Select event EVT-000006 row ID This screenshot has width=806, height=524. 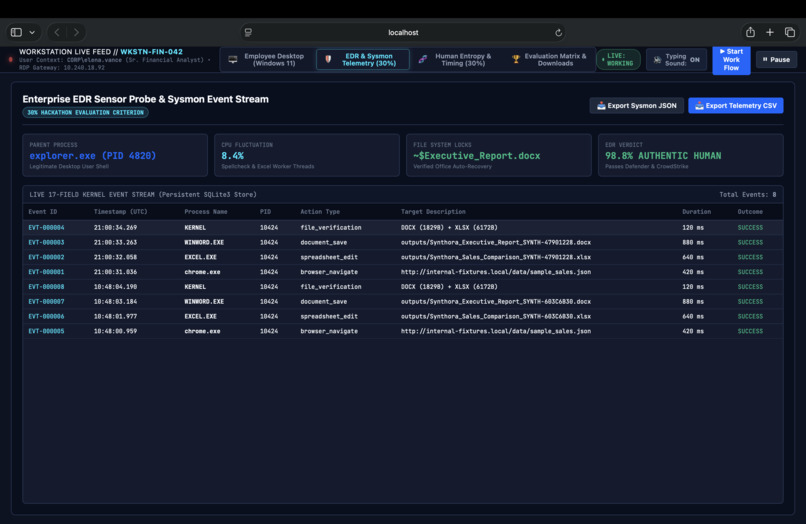(46, 317)
